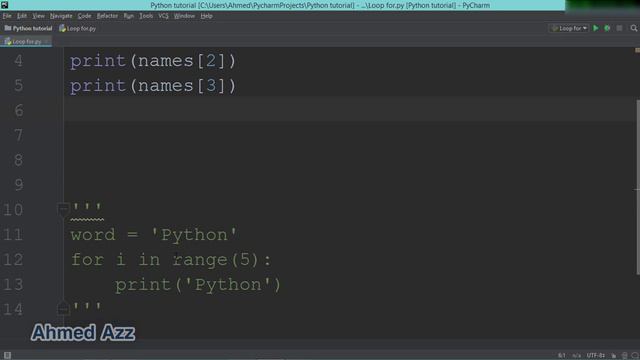This screenshot has height=360, width=640.
Task: Run the Loop for configuration with green arrow
Action: [596, 28]
